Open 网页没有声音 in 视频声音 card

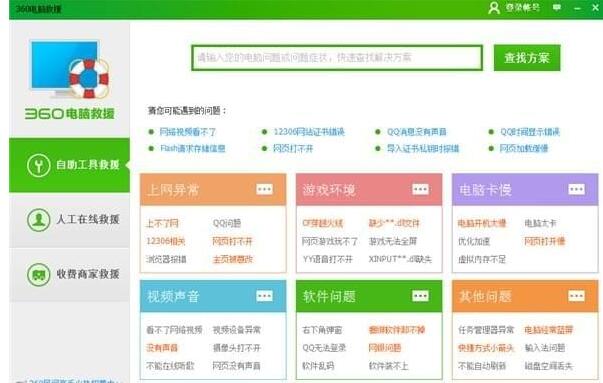[237, 366]
